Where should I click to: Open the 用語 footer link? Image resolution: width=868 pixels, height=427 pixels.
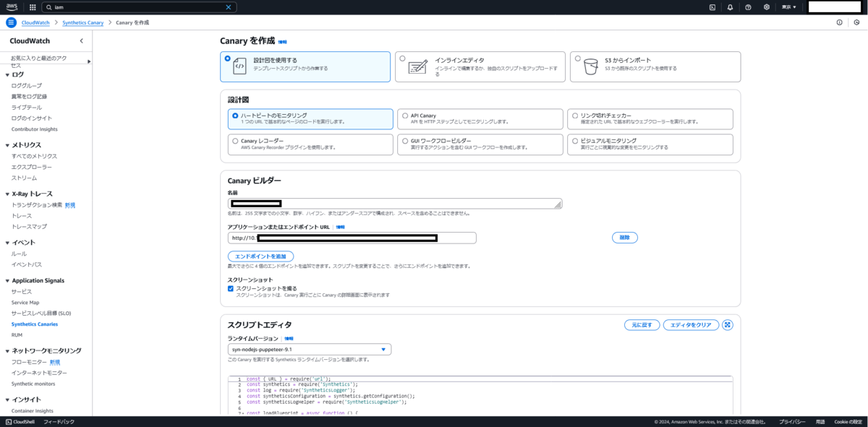click(x=820, y=421)
